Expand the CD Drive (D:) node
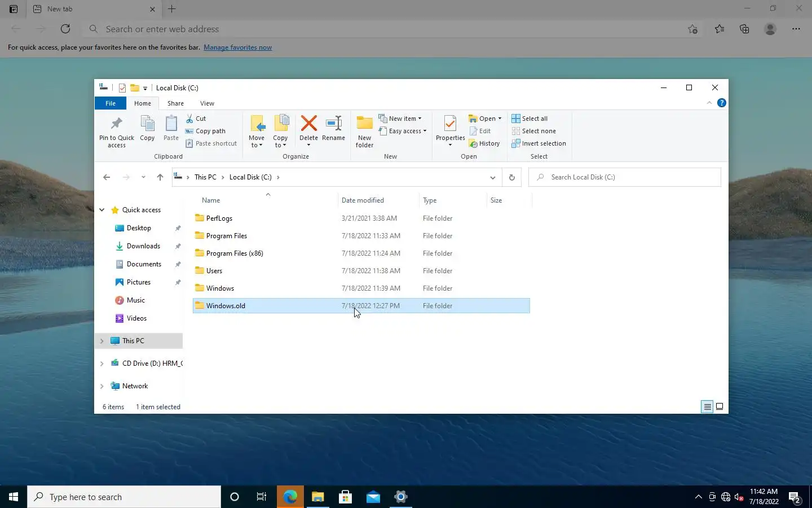Image resolution: width=812 pixels, height=508 pixels. [x=102, y=364]
